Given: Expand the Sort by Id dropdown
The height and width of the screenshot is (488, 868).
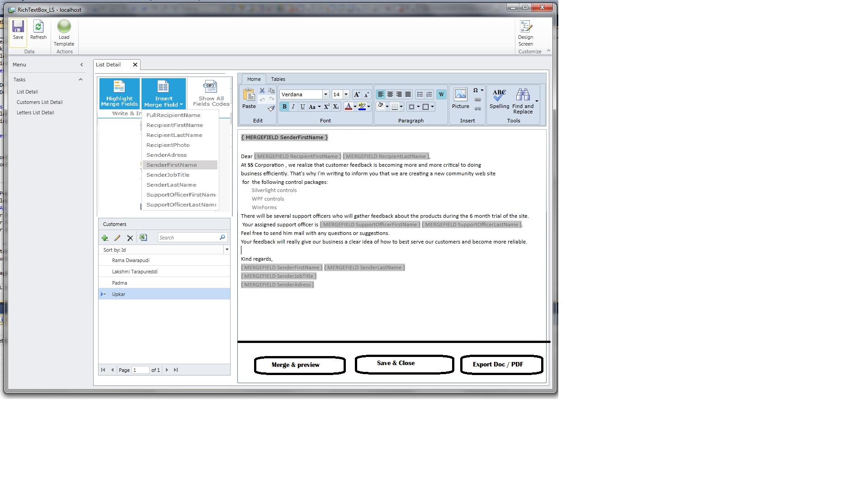Looking at the screenshot, I should (227, 249).
